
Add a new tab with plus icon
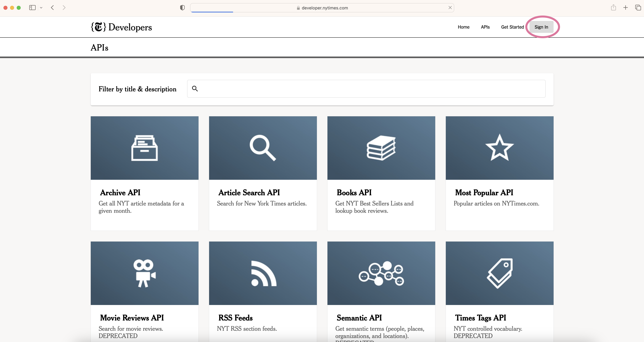tap(625, 7)
